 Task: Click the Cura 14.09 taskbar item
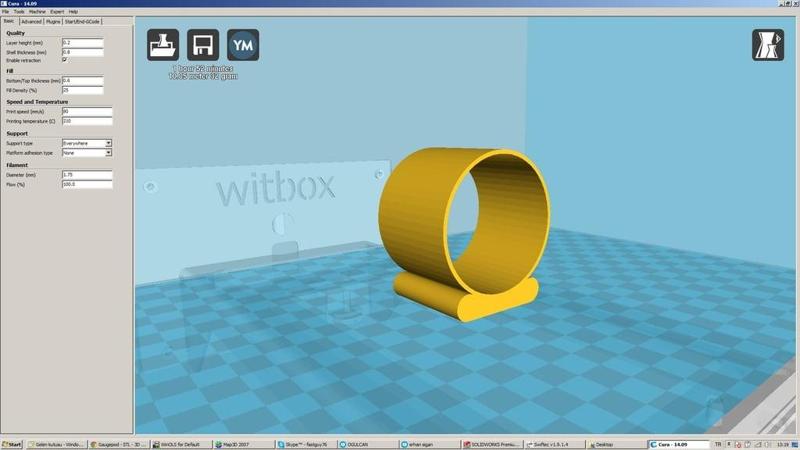[x=679, y=444]
